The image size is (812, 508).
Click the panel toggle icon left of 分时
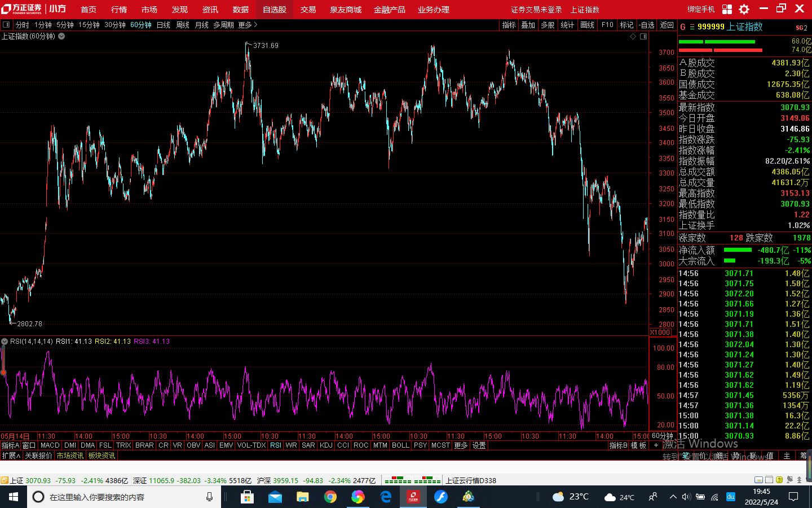click(6, 25)
